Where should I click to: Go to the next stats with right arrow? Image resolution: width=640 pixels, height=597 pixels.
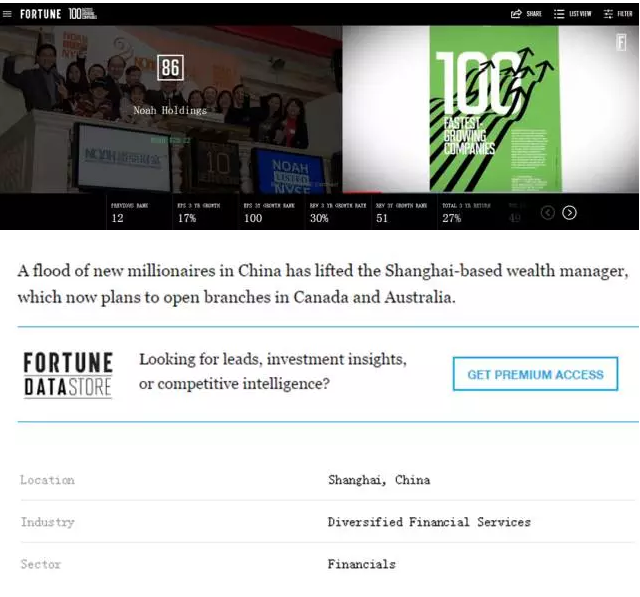[x=569, y=213]
